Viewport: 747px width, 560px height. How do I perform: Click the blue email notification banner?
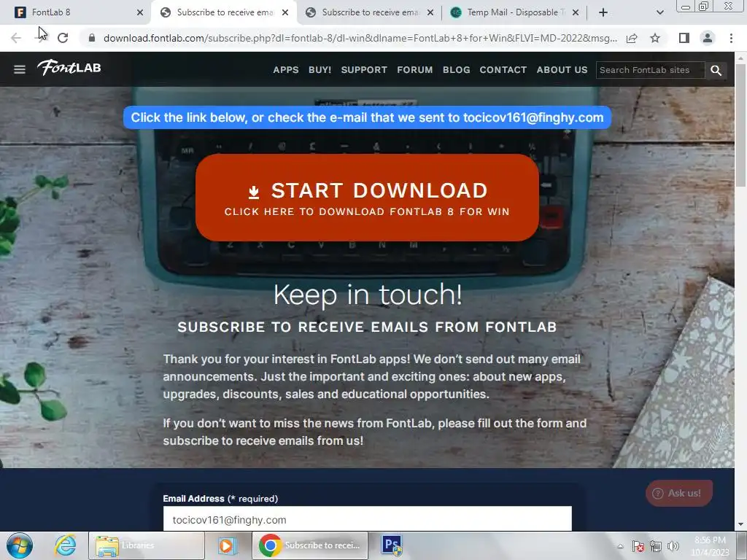pos(368,117)
